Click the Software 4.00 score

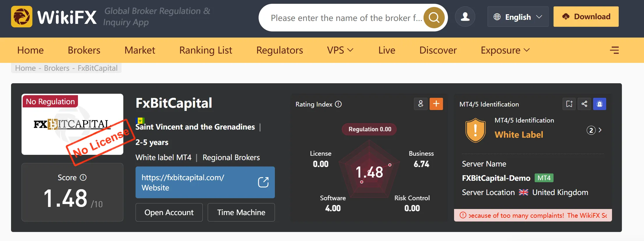pyautogui.click(x=333, y=203)
